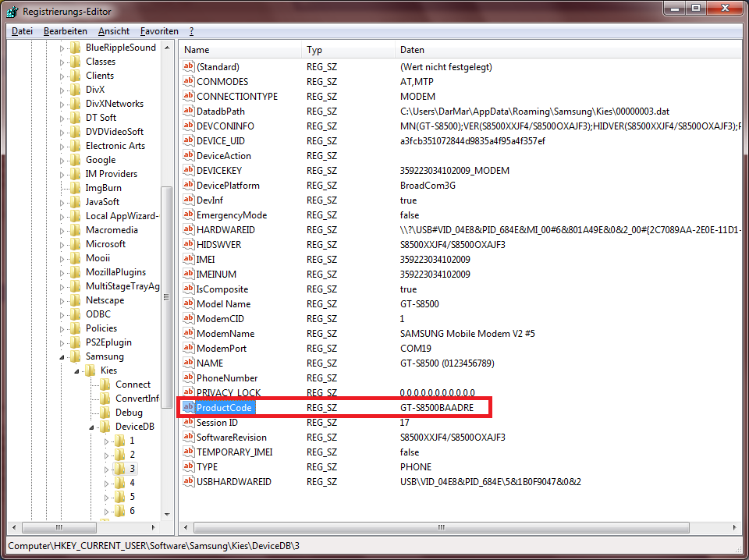The height and width of the screenshot is (560, 749).
Task: Select the PS2Eplugin key
Action: pos(108,342)
